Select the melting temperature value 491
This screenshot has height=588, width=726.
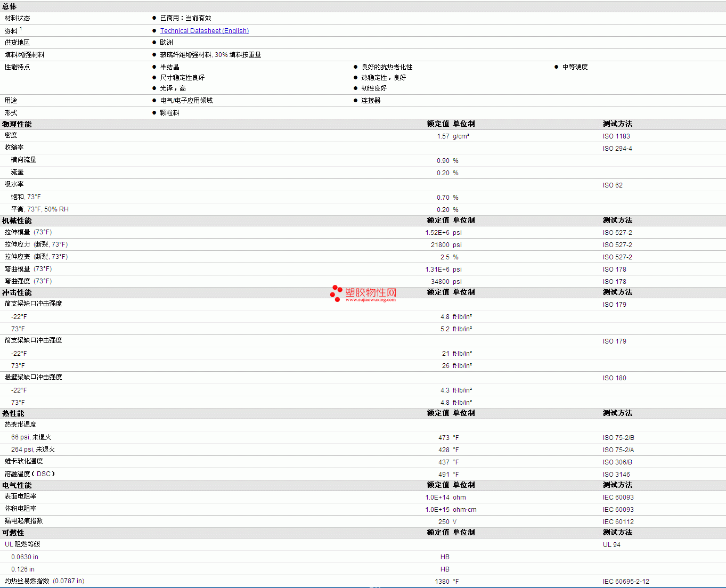click(444, 475)
